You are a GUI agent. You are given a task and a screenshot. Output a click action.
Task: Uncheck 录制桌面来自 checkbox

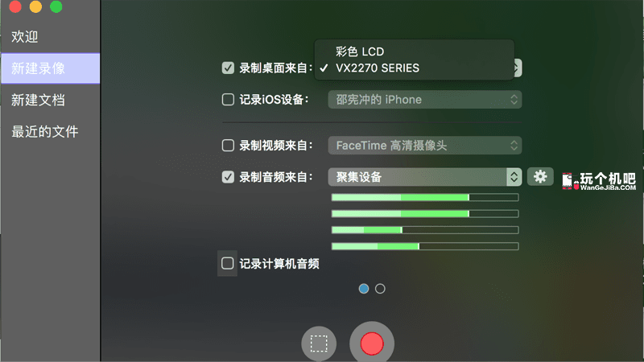coord(228,68)
